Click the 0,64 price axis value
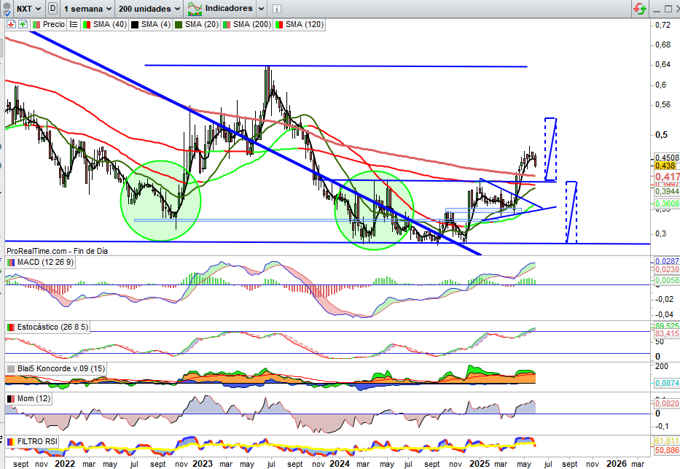This screenshot has width=680, height=469. [x=663, y=64]
